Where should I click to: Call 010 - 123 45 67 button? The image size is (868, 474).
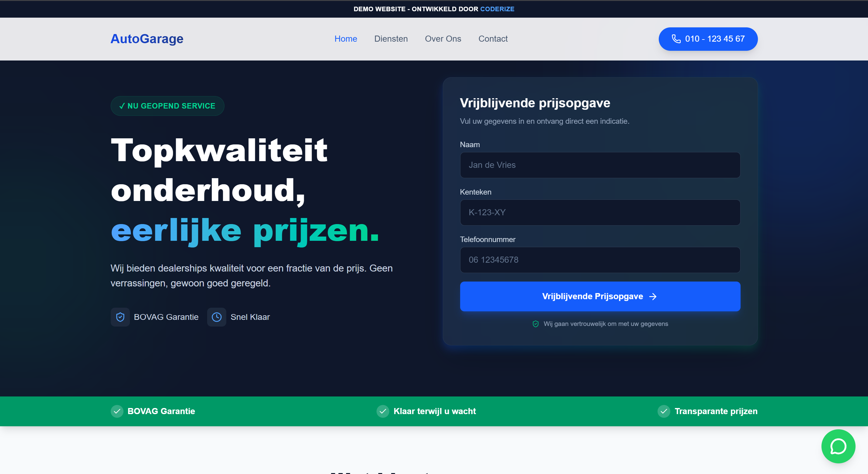point(708,39)
